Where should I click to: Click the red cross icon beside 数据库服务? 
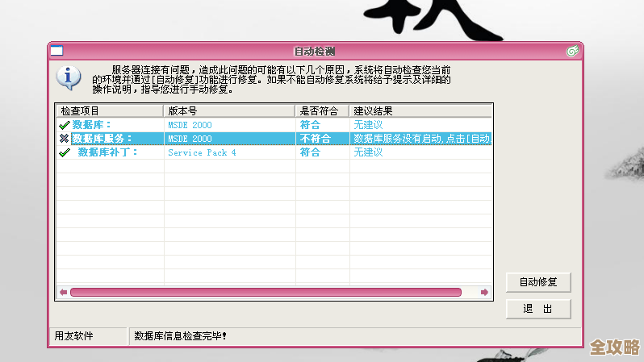click(x=64, y=139)
